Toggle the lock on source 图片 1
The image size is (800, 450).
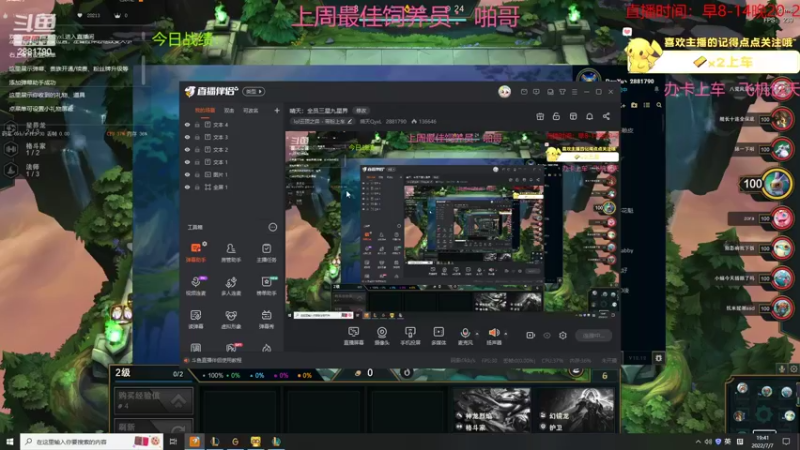197,174
